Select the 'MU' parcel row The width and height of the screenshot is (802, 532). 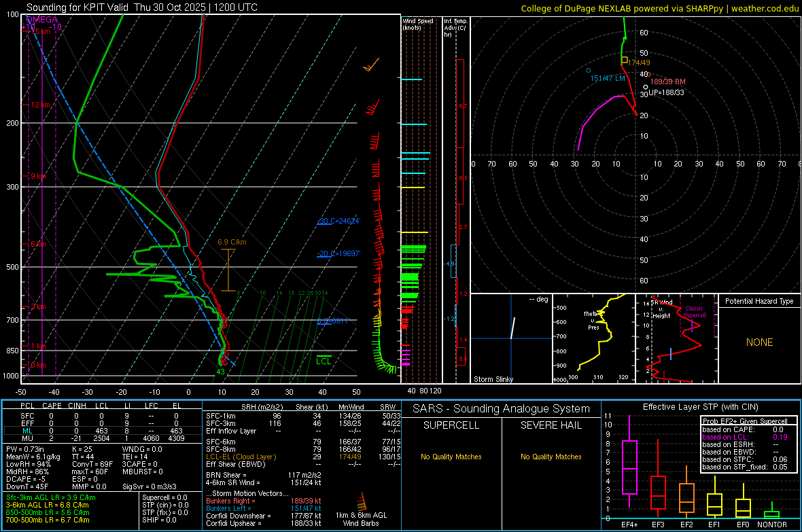pos(102,438)
